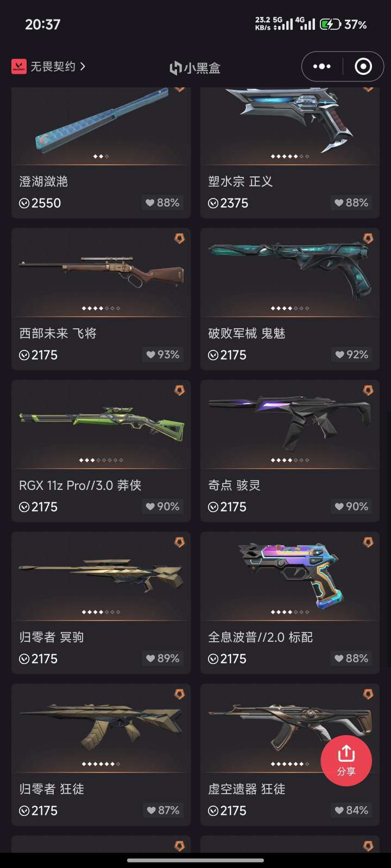Image resolution: width=391 pixels, height=868 pixels.
Task: Tap the red share (分享) floating button
Action: click(346, 760)
